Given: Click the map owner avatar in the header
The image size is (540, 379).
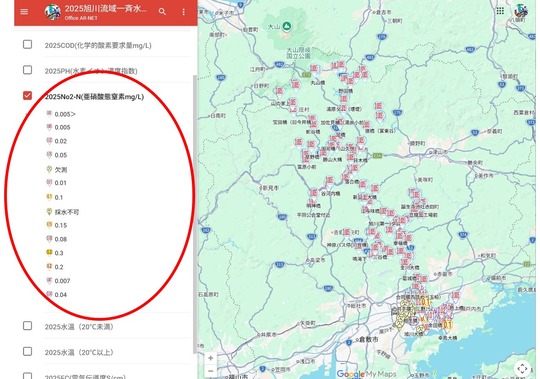Looking at the screenshot, I should pos(53,12).
